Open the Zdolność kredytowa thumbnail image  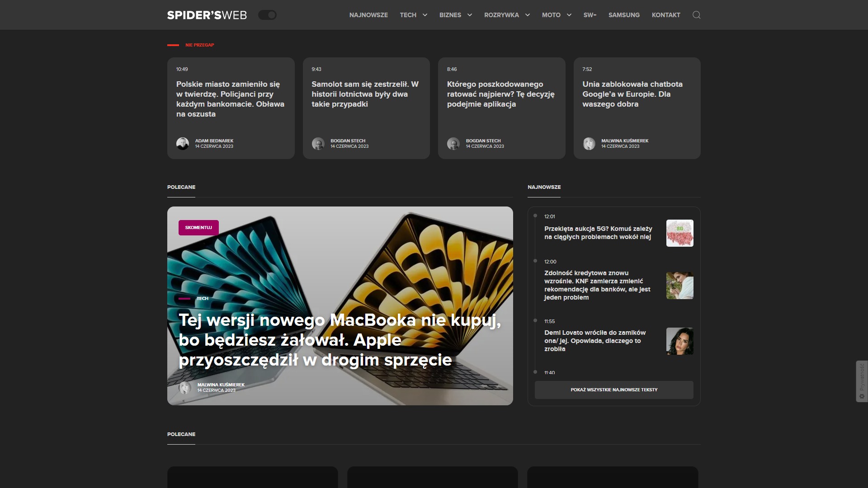(679, 286)
